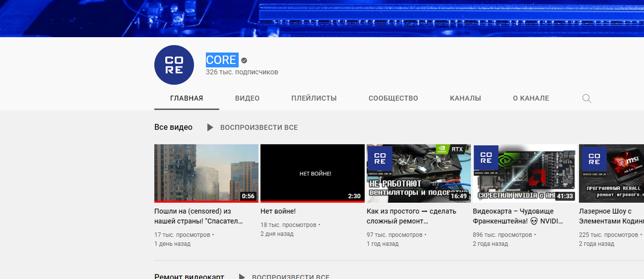This screenshot has width=644, height=279.
Task: Click the CORE channel avatar logo
Action: [x=174, y=65]
